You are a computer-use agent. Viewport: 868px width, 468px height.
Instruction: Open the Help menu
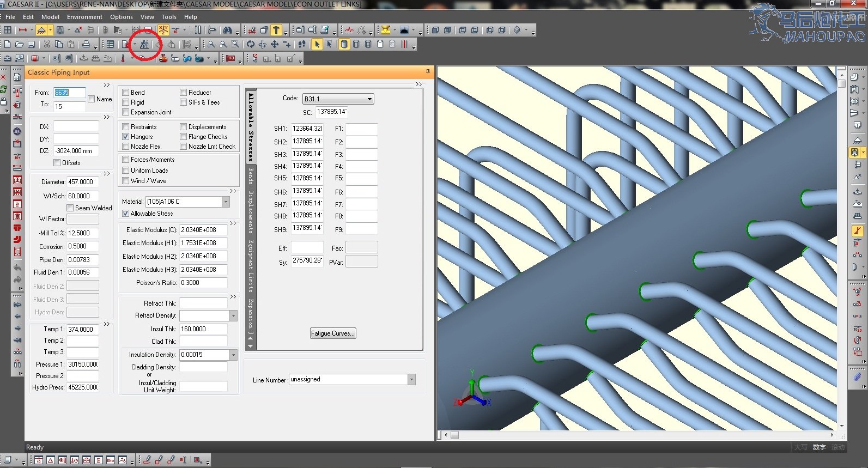[x=191, y=17]
